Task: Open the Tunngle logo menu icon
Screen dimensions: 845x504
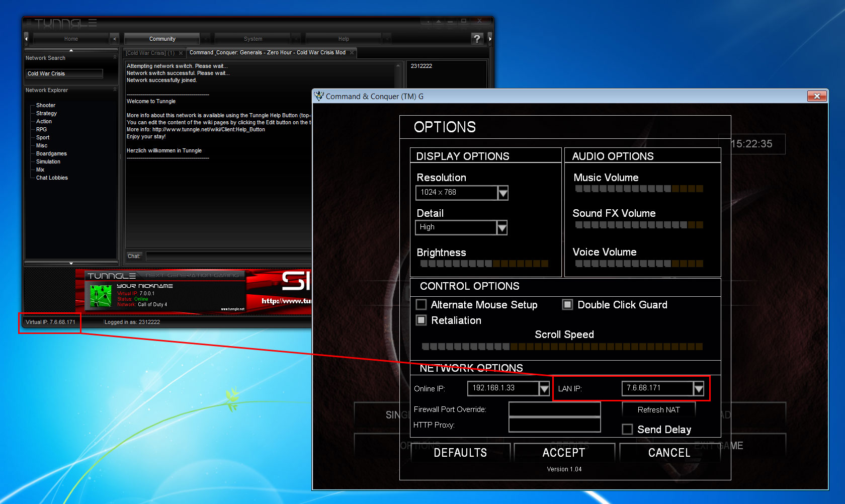Action: [29, 23]
